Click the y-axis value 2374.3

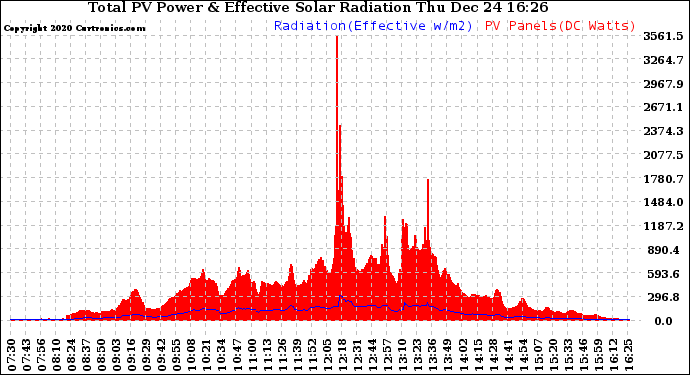pos(663,131)
